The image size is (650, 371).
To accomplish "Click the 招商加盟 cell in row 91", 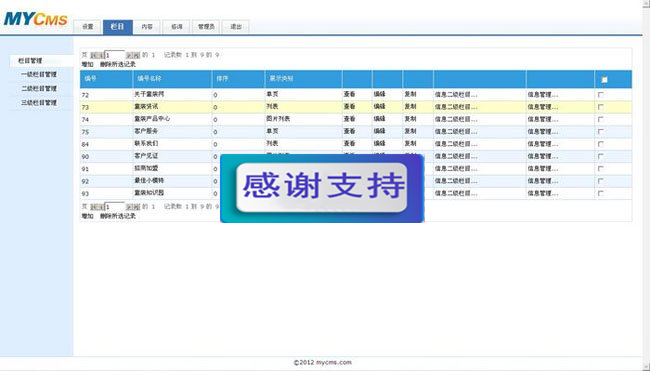I will click(x=146, y=169).
